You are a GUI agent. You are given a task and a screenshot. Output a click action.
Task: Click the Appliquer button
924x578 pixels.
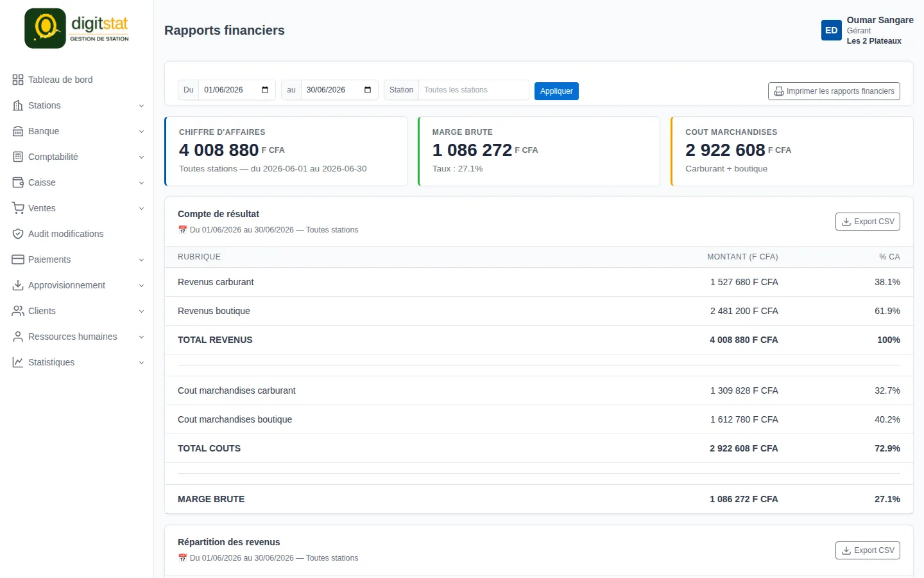click(x=556, y=91)
